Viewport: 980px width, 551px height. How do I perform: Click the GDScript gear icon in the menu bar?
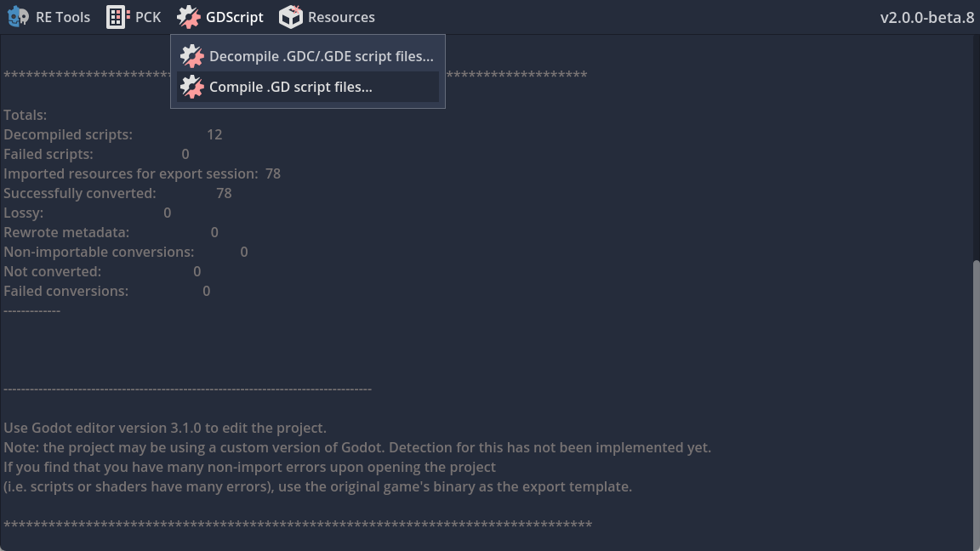[189, 17]
